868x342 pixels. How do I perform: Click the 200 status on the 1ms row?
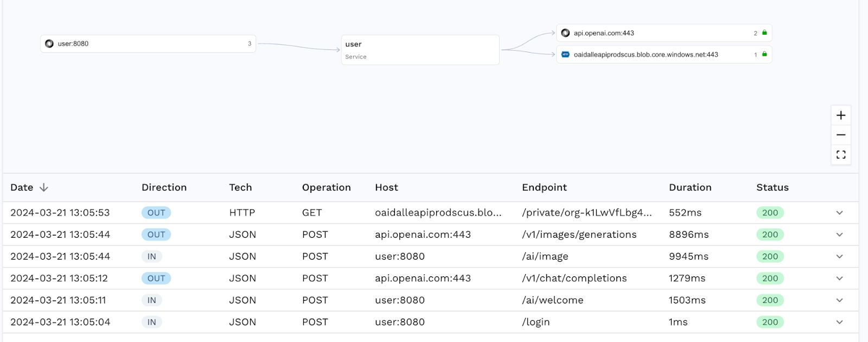click(770, 322)
